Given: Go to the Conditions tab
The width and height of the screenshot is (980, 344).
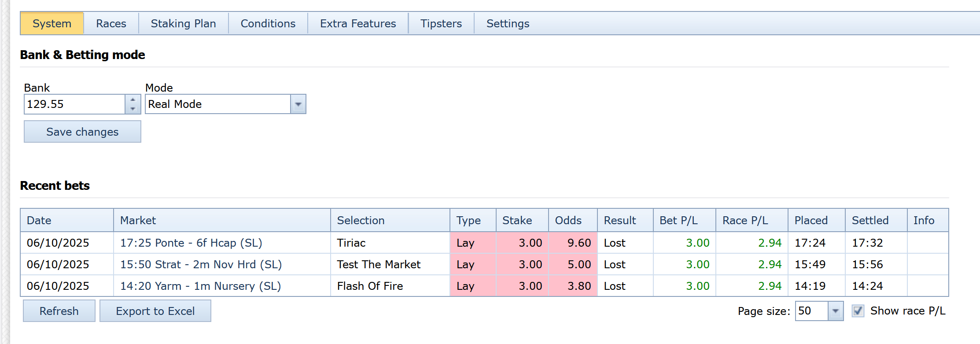Looking at the screenshot, I should [268, 24].
